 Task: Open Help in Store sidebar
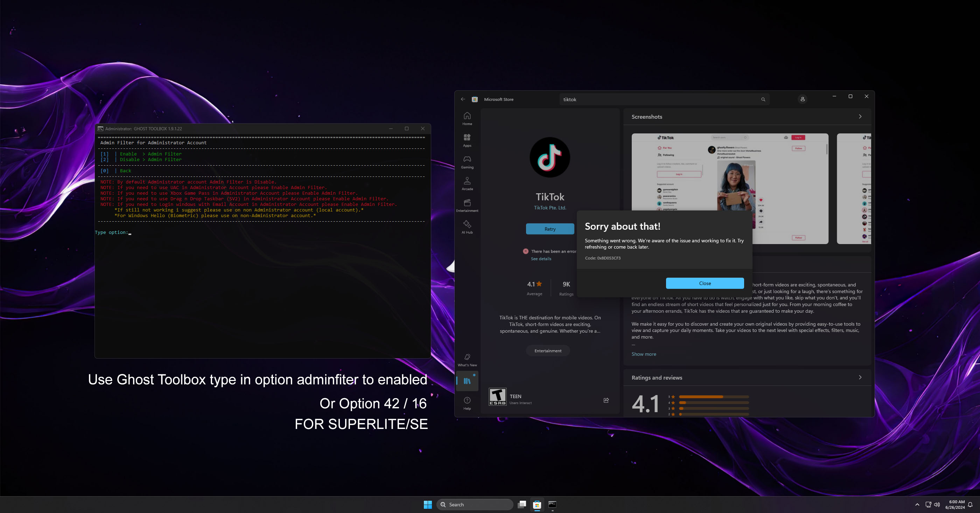(467, 403)
